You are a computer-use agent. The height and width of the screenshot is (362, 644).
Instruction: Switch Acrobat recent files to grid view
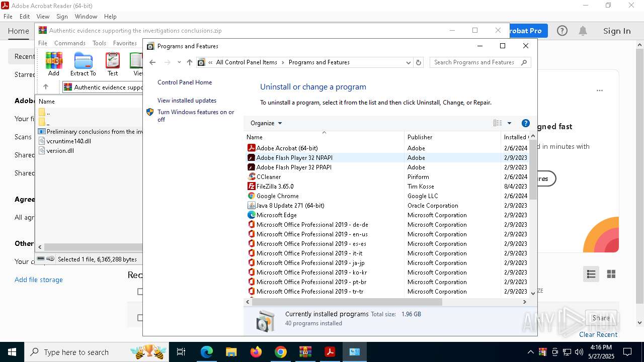click(x=611, y=274)
